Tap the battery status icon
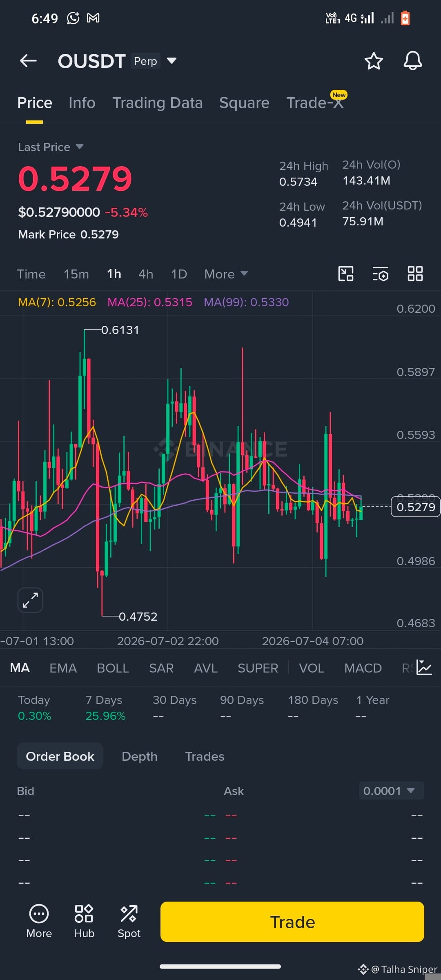Image resolution: width=441 pixels, height=980 pixels. pyautogui.click(x=405, y=18)
